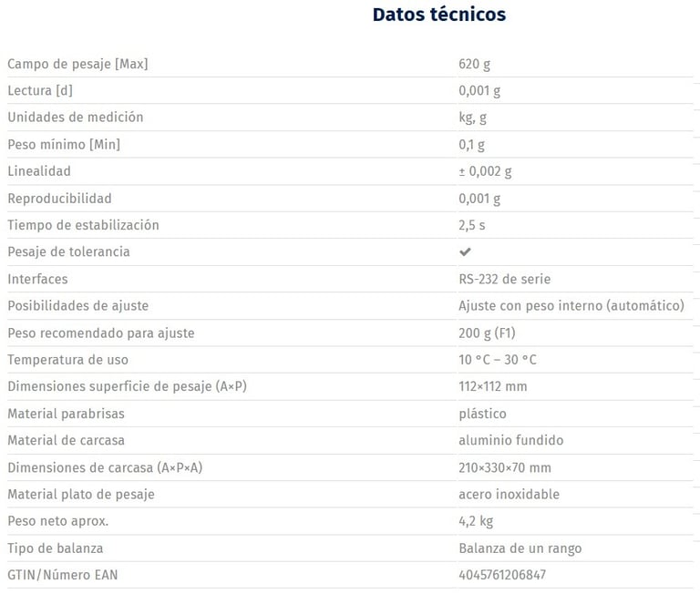This screenshot has height=594, width=700.
Task: Click the Datos técnicos heading
Action: pos(438,15)
